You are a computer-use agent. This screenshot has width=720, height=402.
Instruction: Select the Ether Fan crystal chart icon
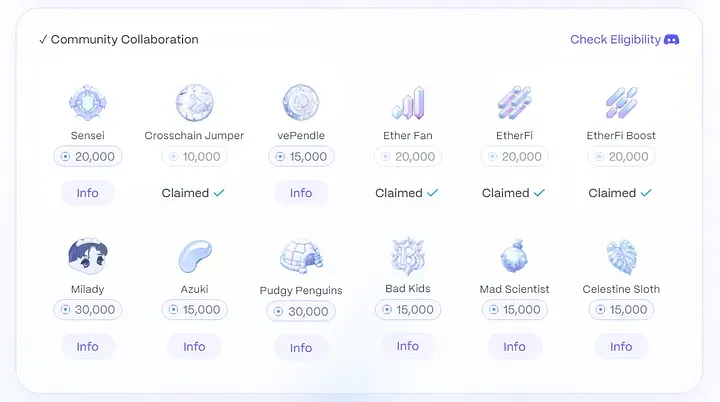point(408,102)
